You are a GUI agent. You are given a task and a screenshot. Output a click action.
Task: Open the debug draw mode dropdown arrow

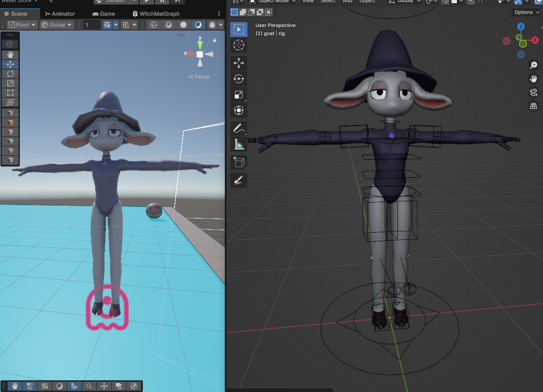[220, 25]
